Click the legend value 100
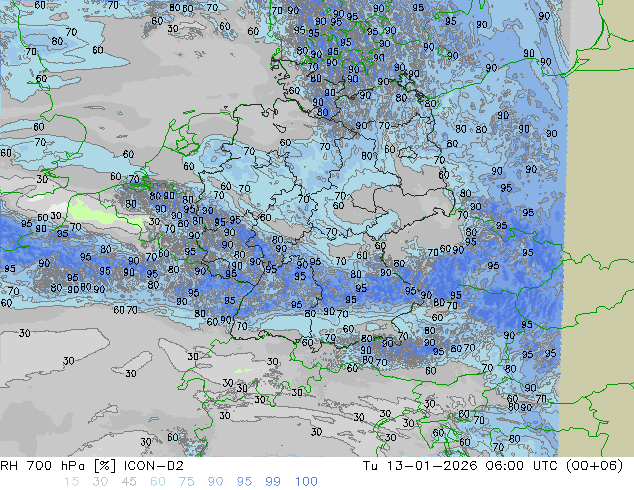This screenshot has width=634, height=490. point(306,482)
